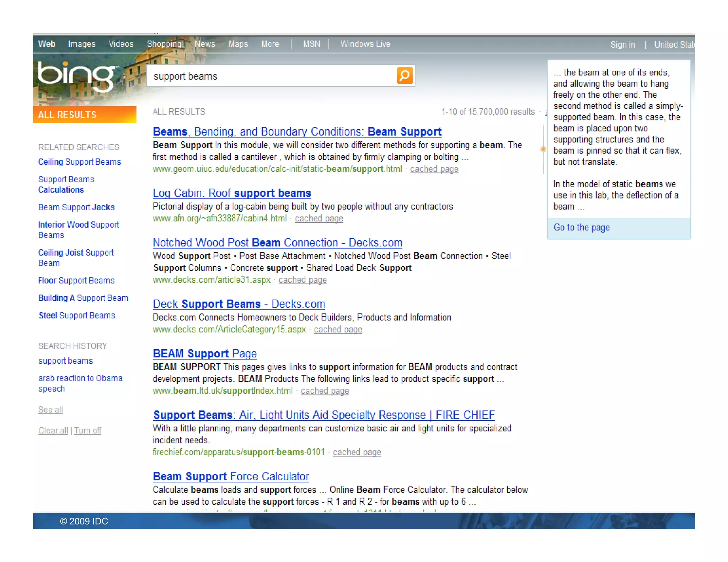The image size is (728, 562).
Task: Clear all search history entries
Action: [53, 431]
